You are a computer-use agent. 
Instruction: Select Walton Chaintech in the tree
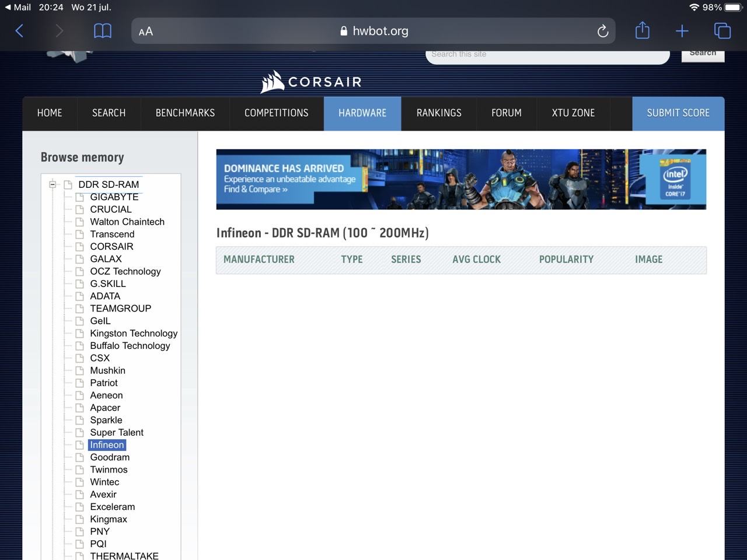pyautogui.click(x=127, y=222)
